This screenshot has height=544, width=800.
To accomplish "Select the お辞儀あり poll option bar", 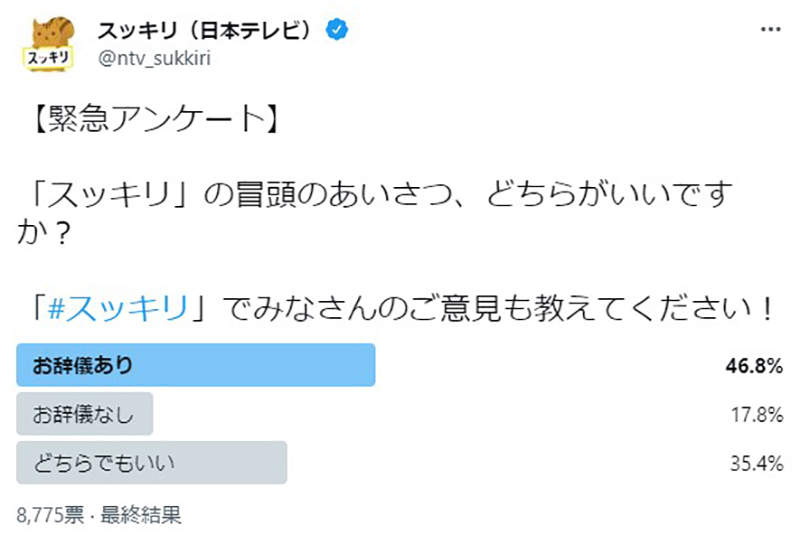I will [196, 365].
